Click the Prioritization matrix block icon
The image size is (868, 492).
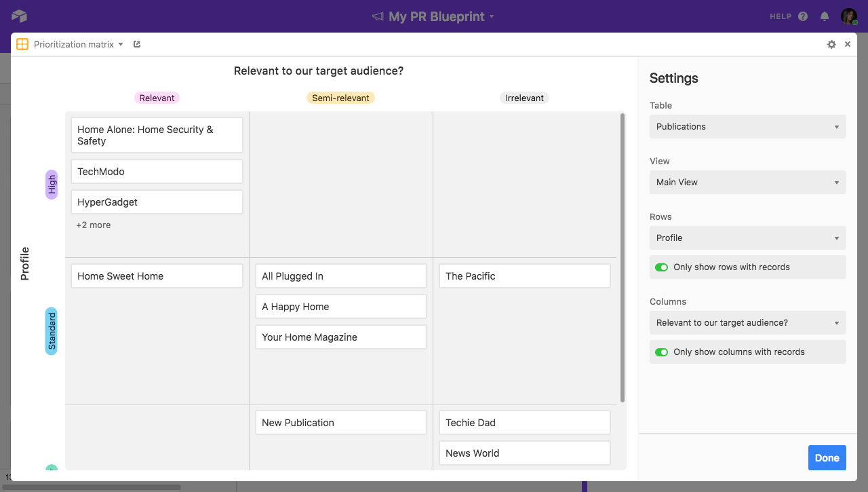point(22,44)
